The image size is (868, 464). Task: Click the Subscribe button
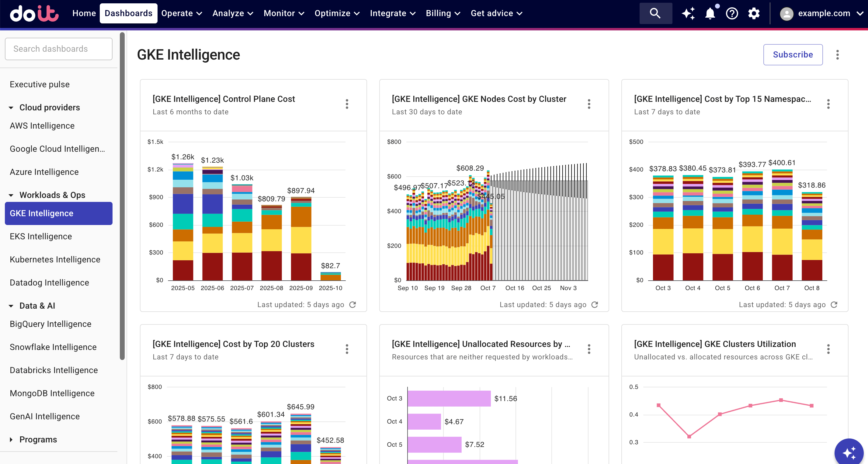pyautogui.click(x=793, y=55)
